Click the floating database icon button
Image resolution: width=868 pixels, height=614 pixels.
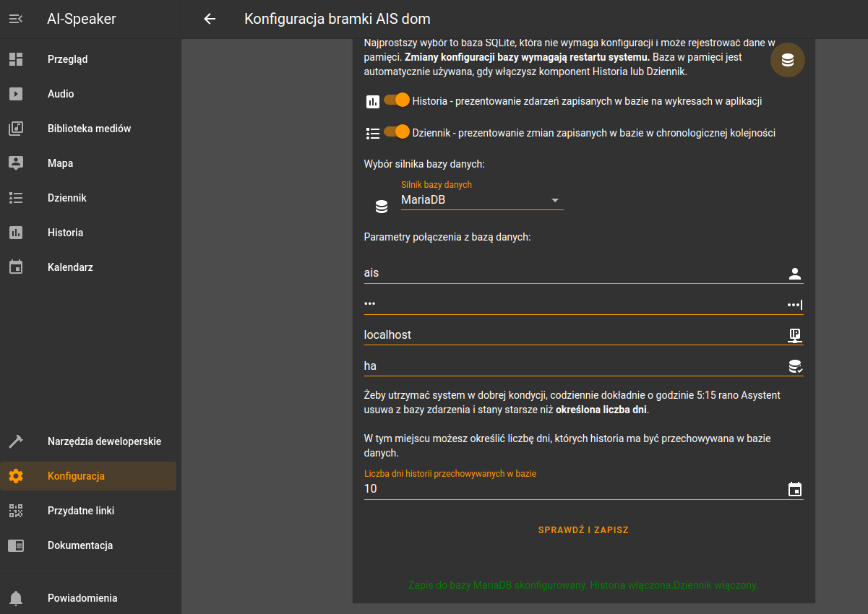coord(788,61)
